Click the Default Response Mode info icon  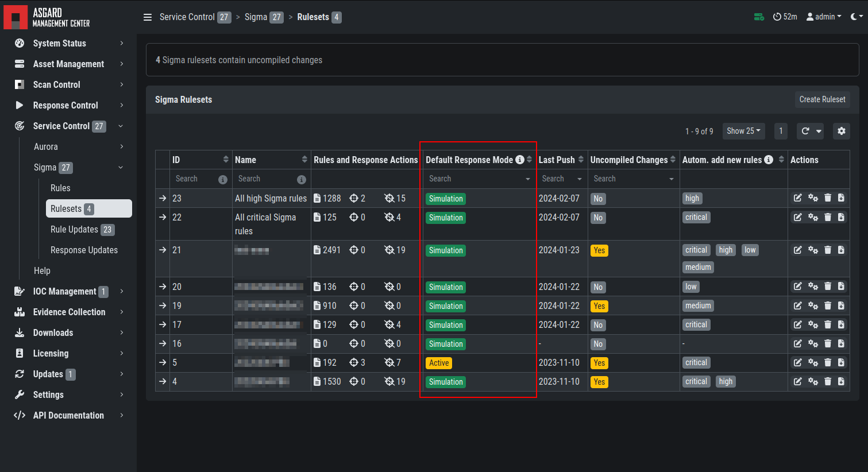click(x=520, y=160)
